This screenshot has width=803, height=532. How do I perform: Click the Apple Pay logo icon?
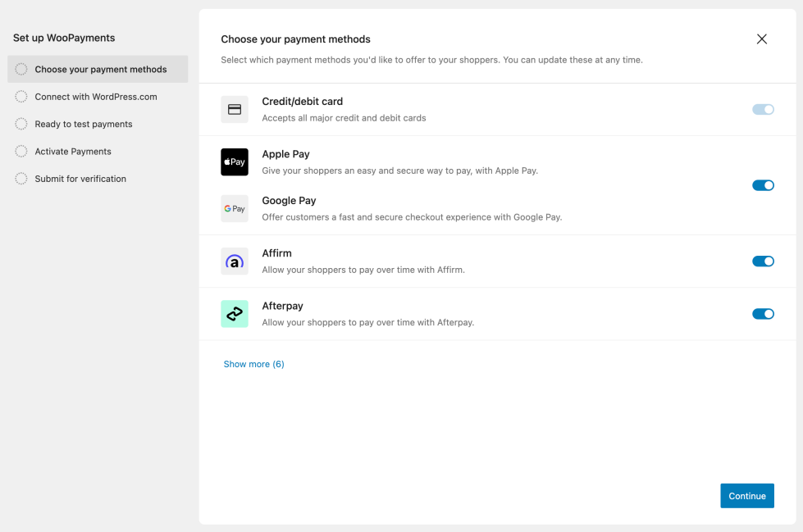pos(235,162)
